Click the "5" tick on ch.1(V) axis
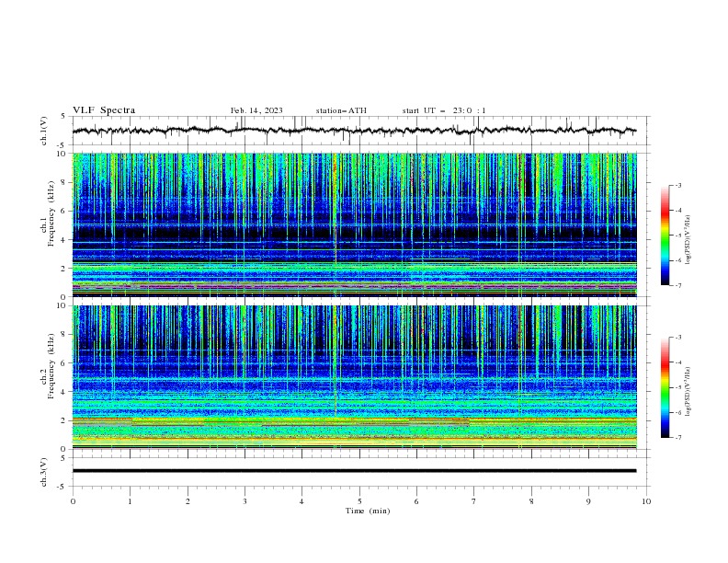 tap(63, 117)
